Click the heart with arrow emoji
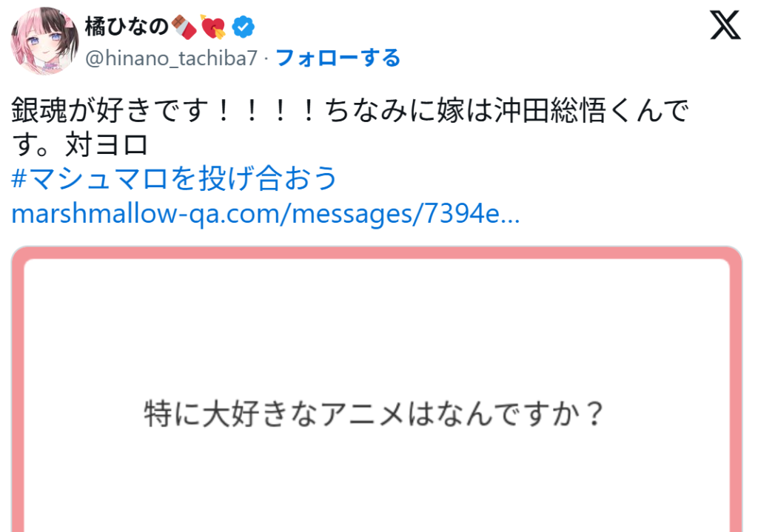Screen dimensions: 758x532 coord(213,27)
